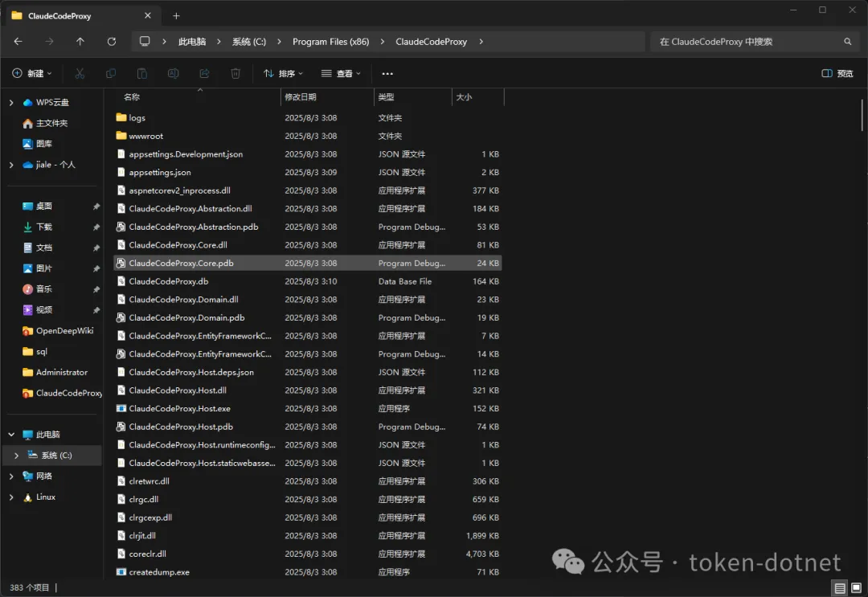The width and height of the screenshot is (868, 597).
Task: Open the see more ellipsis menu
Action: pyautogui.click(x=387, y=74)
